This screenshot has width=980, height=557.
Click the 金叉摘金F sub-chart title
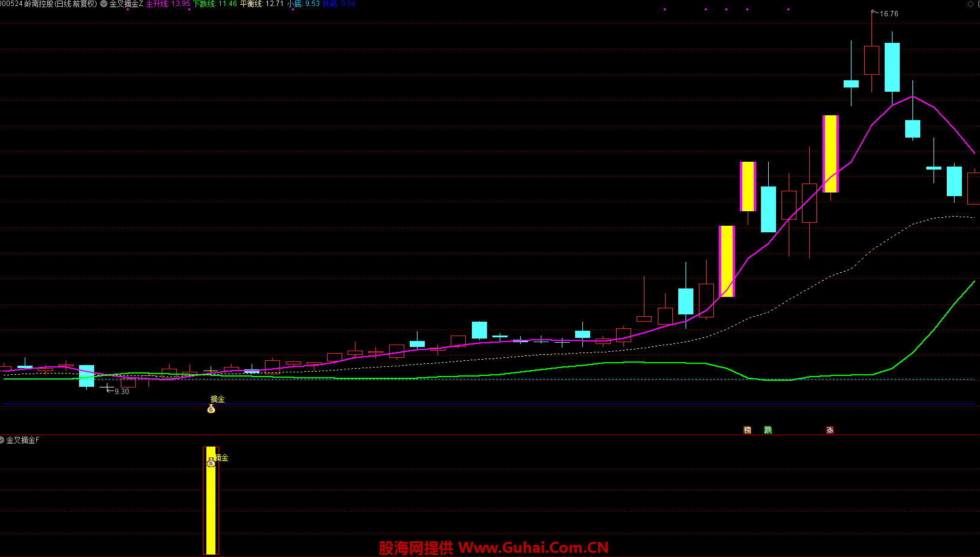[23, 440]
